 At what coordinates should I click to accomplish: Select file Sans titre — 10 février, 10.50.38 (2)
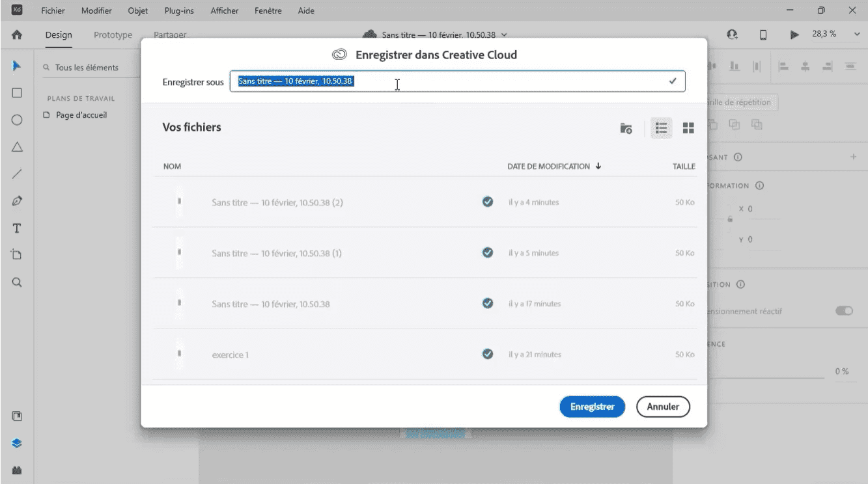click(x=424, y=202)
